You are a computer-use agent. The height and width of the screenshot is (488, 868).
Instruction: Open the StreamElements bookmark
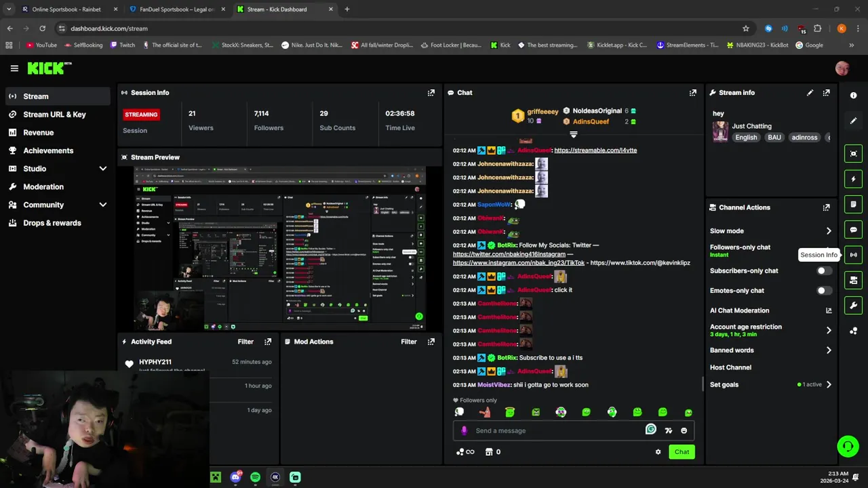click(687, 45)
